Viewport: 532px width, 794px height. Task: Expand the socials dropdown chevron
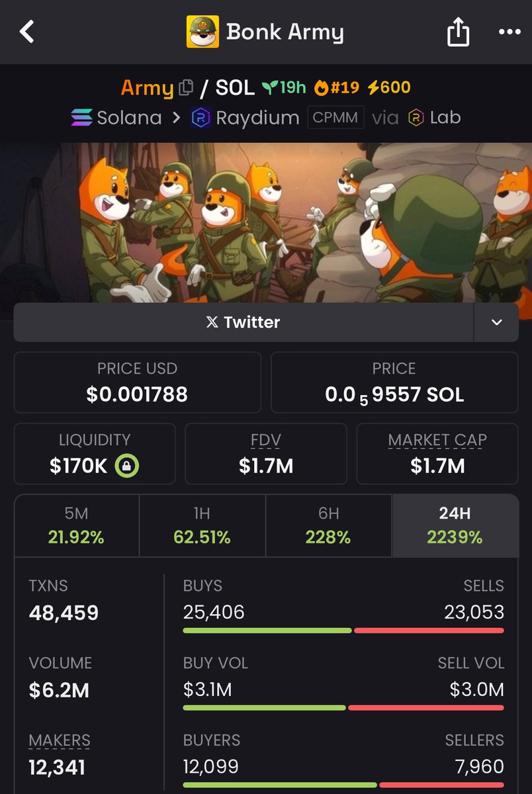pos(496,322)
